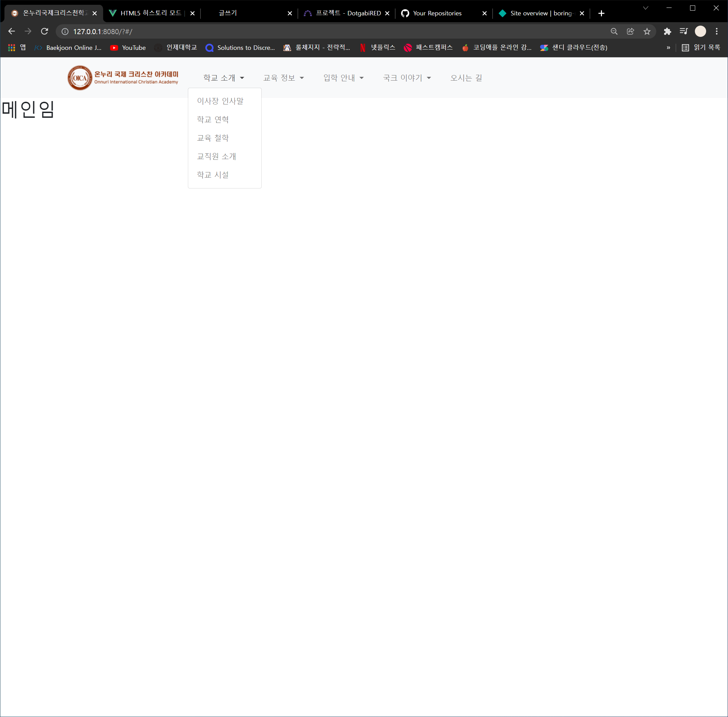Open a new browser tab
The image size is (728, 717).
tap(601, 13)
